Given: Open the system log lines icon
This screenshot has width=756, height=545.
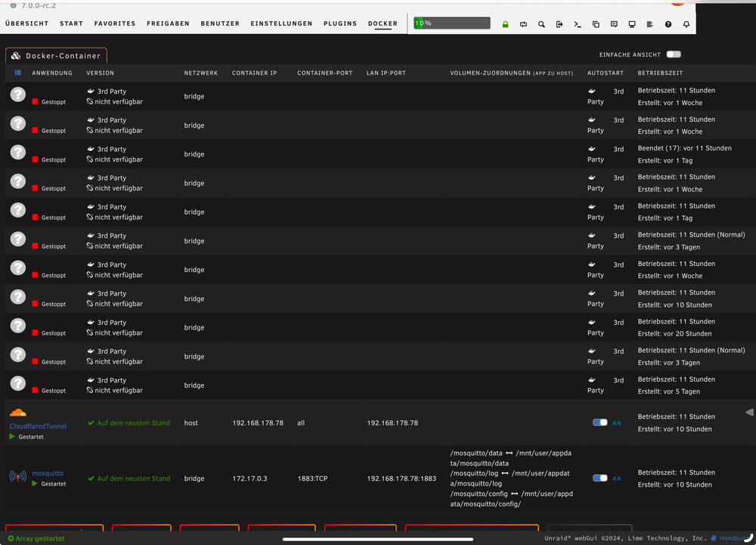Looking at the screenshot, I should [x=650, y=24].
